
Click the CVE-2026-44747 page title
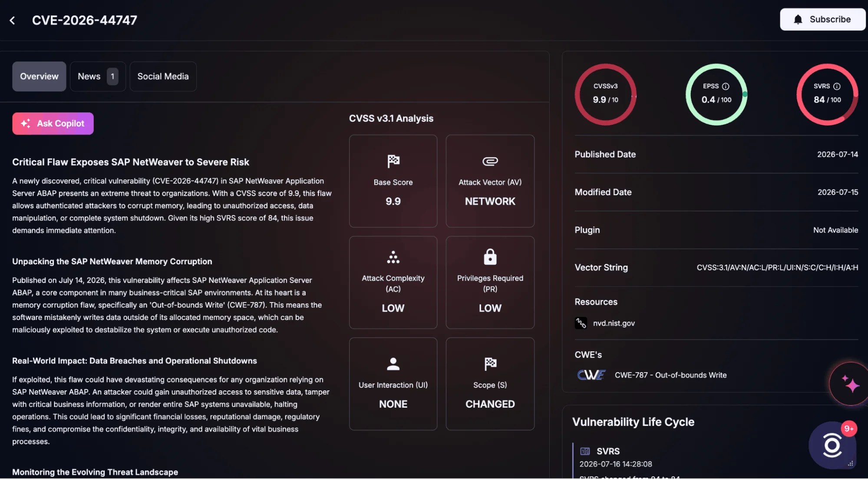pos(84,20)
